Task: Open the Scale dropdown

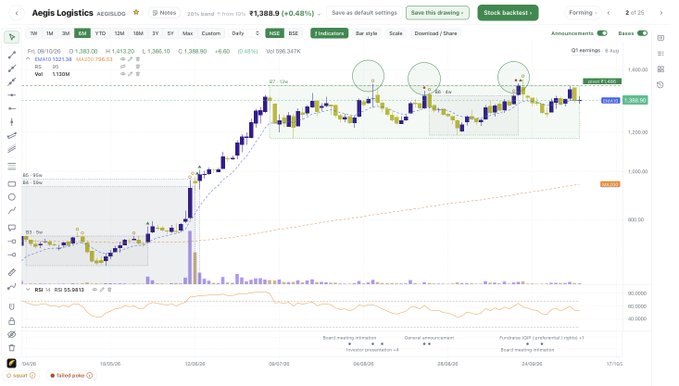Action: 395,33
